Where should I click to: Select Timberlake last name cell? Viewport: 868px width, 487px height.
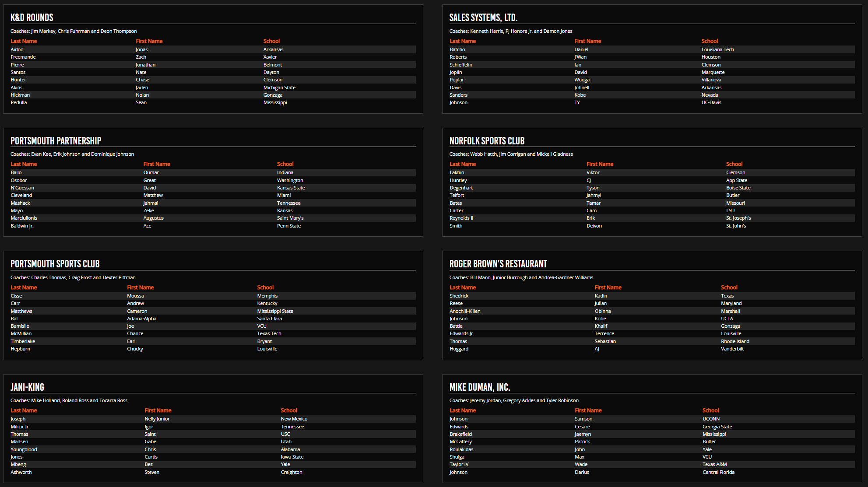point(23,341)
